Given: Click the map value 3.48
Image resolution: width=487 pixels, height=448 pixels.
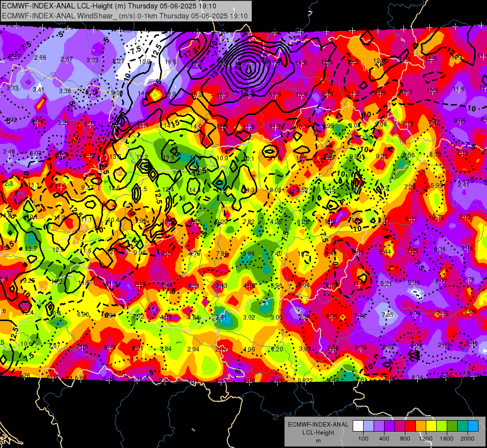Looking at the screenshot, I should click(8, 152).
